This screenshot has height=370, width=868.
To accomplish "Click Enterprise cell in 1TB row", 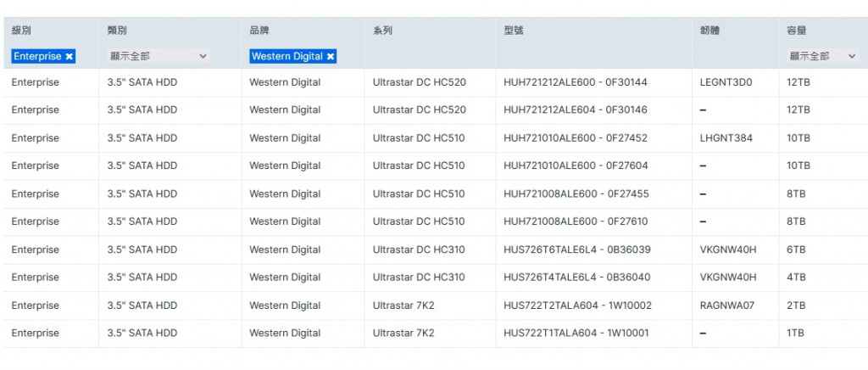I will pyautogui.click(x=35, y=333).
